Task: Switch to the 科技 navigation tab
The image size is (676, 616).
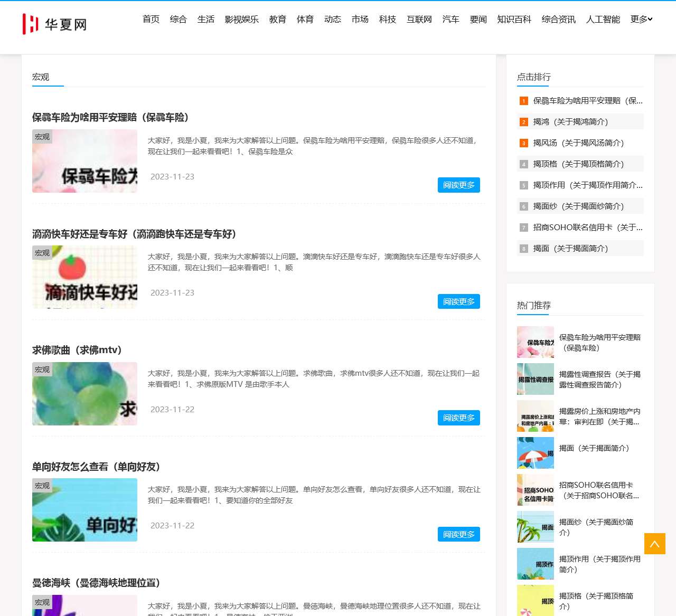Action: click(387, 19)
